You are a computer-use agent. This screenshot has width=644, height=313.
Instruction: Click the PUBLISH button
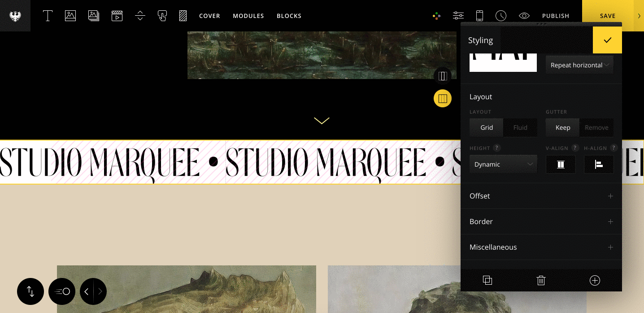tap(556, 16)
